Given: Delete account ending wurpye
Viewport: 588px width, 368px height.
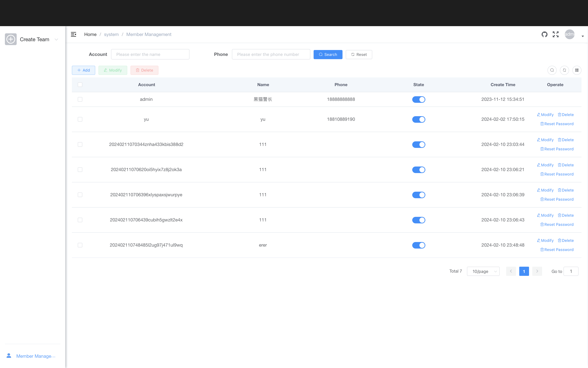Looking at the screenshot, I should click(566, 190).
